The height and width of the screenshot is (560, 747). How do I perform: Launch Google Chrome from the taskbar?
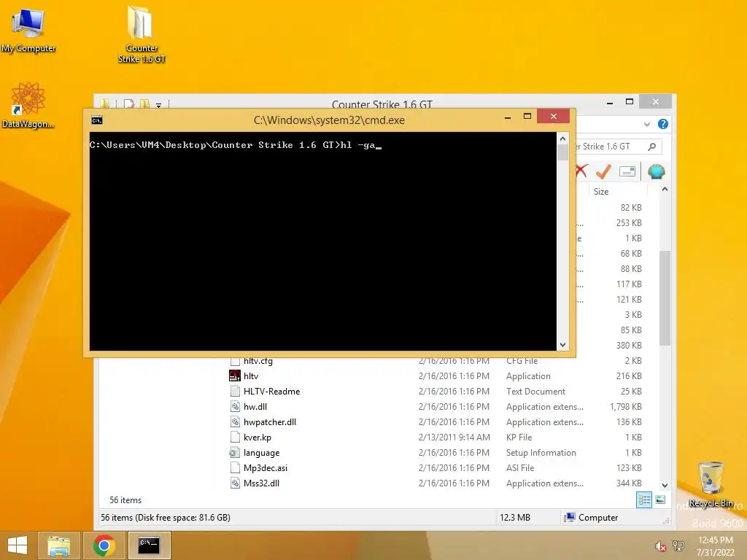click(104, 545)
